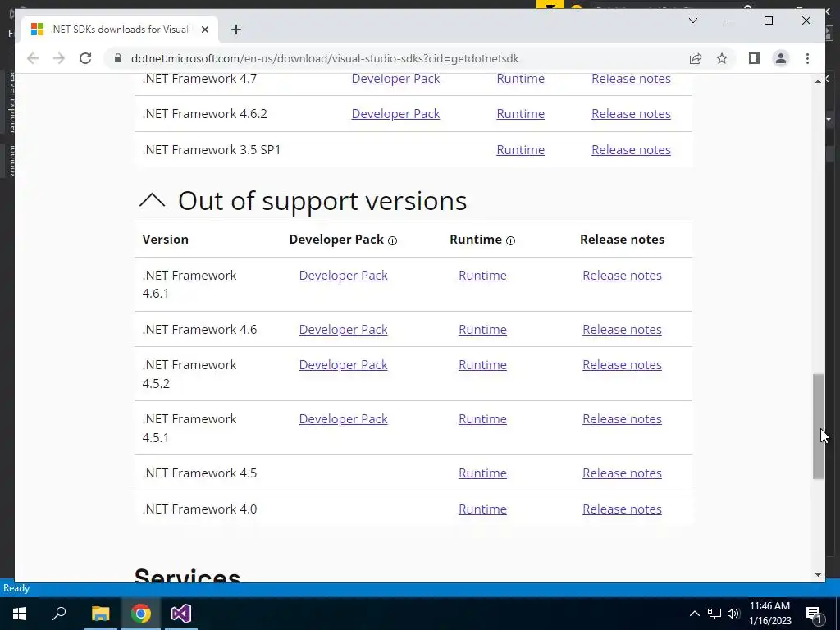
Task: Download Developer Pack for .NET Framework 4.6.1
Action: pos(343,275)
